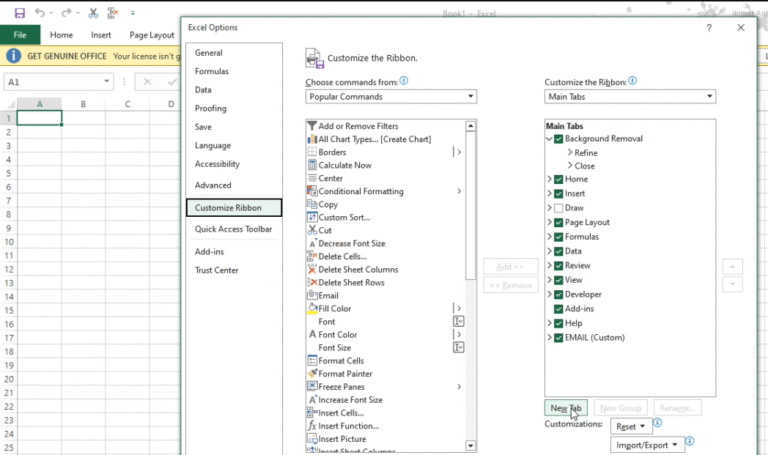Uncheck the Page Layout tab checkbox
This screenshot has width=768, height=455.
pyautogui.click(x=558, y=222)
